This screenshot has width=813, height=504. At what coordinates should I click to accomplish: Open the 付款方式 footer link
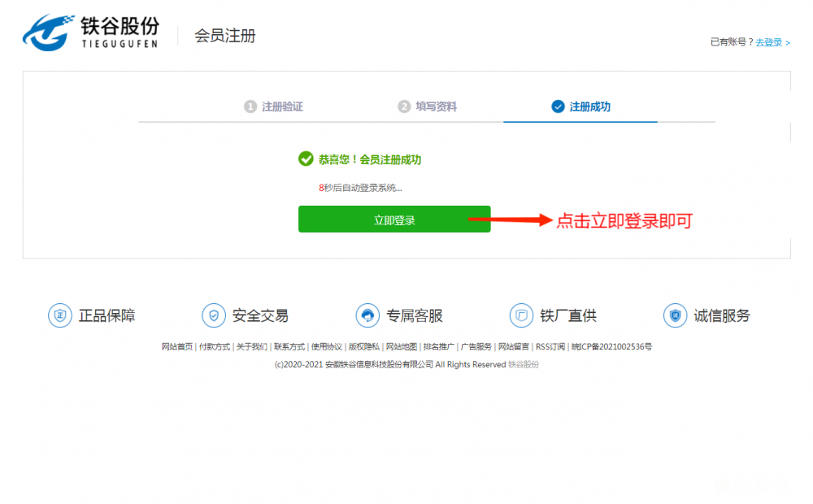click(215, 346)
